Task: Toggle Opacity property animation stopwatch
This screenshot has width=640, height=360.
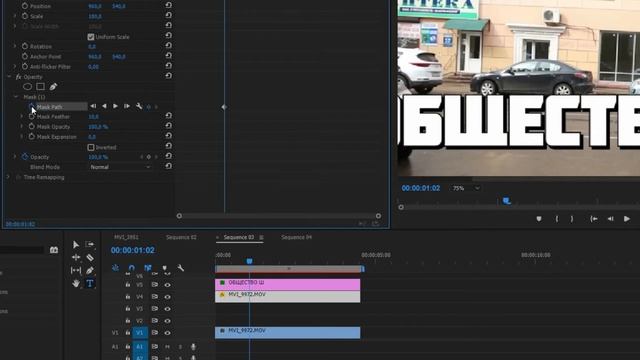Action: click(25, 157)
